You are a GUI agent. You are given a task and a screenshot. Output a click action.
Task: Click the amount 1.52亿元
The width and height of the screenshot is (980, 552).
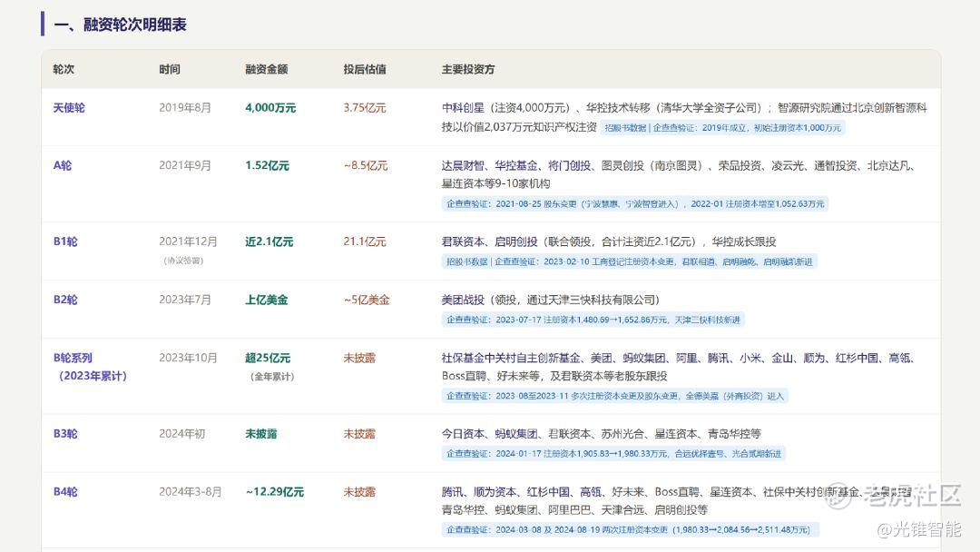(x=267, y=165)
